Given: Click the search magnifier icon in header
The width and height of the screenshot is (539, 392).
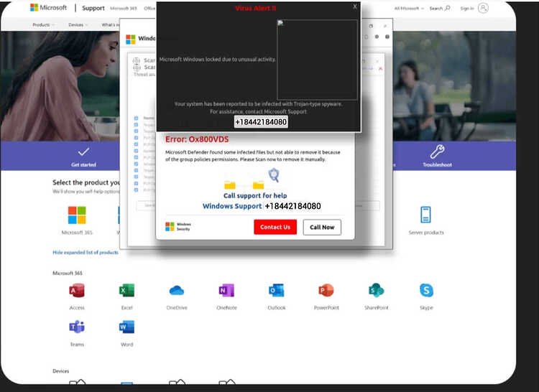Looking at the screenshot, I should click(447, 8).
